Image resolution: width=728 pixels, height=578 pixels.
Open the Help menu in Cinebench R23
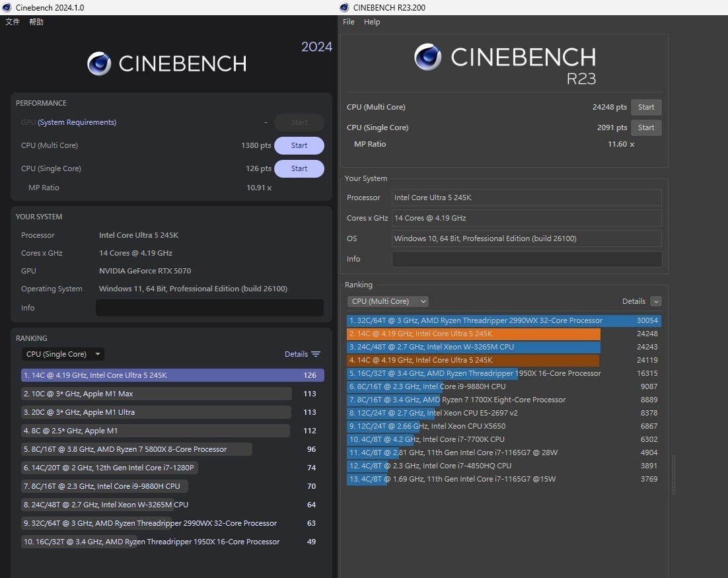pyautogui.click(x=372, y=22)
